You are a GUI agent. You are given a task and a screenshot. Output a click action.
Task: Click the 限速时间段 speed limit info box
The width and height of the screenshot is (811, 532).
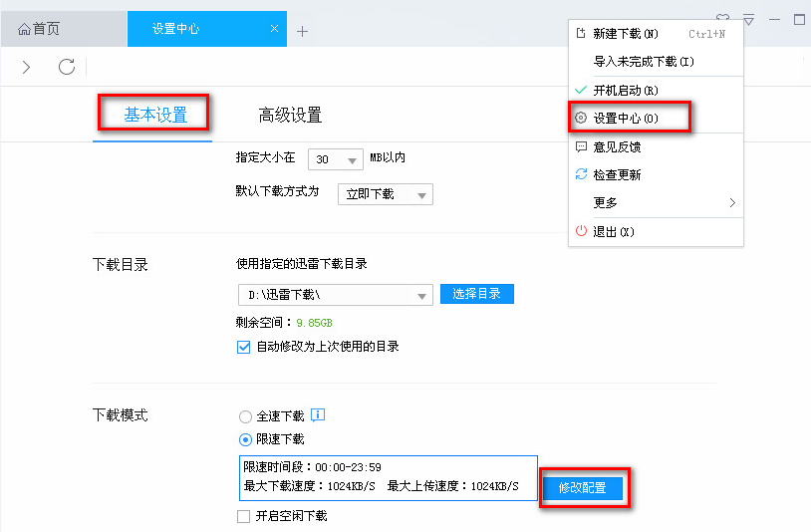tap(389, 478)
